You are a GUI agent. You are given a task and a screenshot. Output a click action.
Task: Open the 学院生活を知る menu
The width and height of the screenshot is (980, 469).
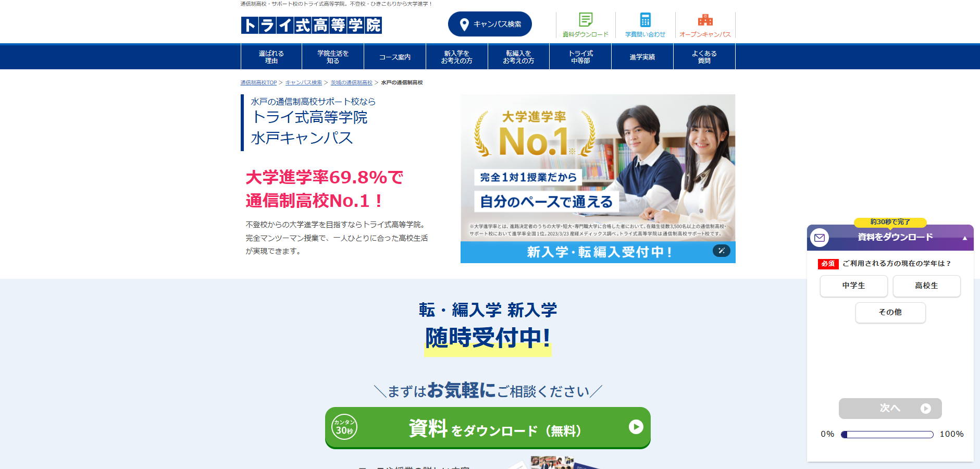pos(333,57)
